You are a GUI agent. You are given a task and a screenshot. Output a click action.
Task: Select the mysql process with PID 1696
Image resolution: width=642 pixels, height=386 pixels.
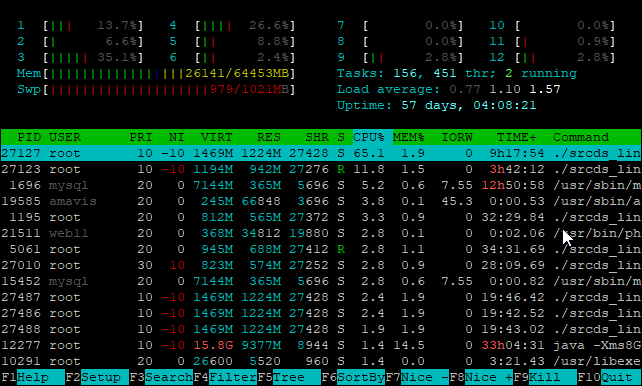tap(321, 185)
